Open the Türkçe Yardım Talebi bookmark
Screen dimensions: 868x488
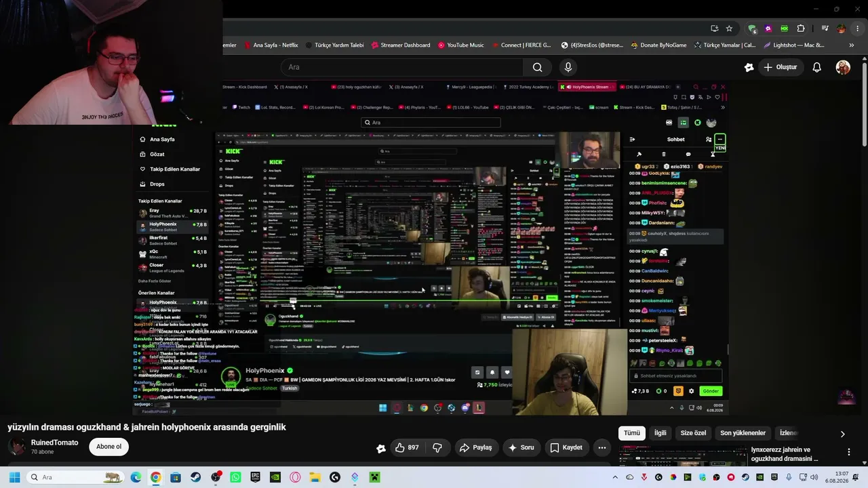coord(334,45)
